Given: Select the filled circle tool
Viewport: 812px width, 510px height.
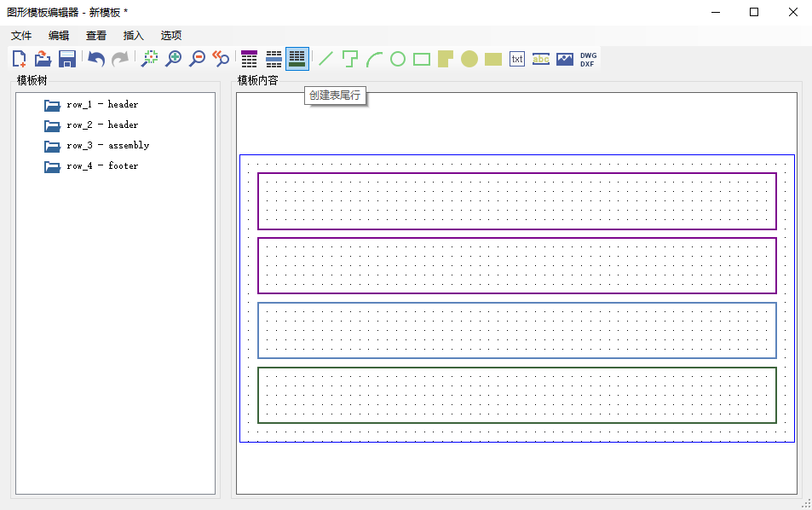Looking at the screenshot, I should 469,59.
